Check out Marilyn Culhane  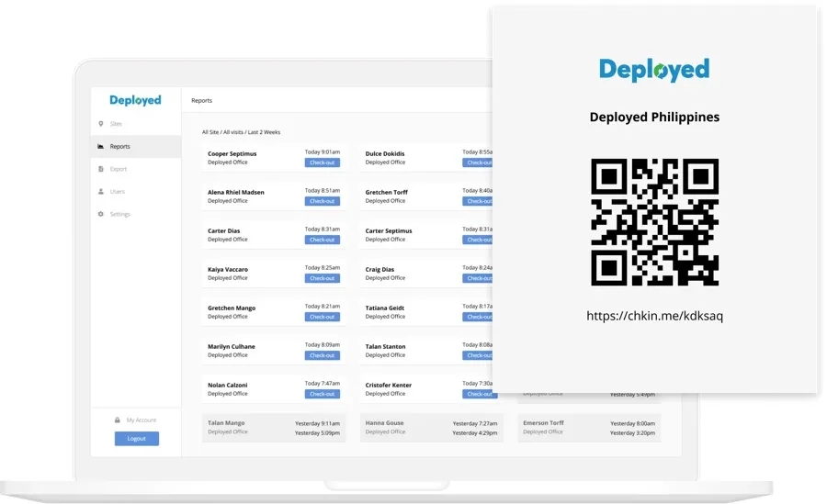(x=323, y=355)
